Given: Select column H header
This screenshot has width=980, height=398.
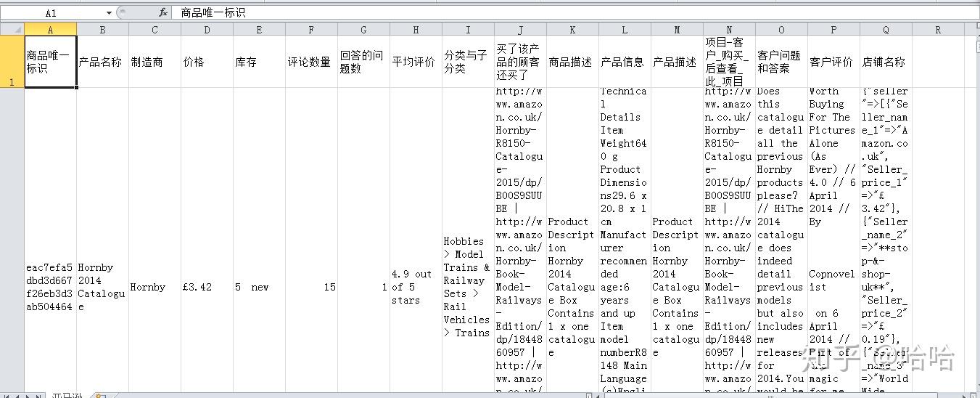Looking at the screenshot, I should point(416,29).
